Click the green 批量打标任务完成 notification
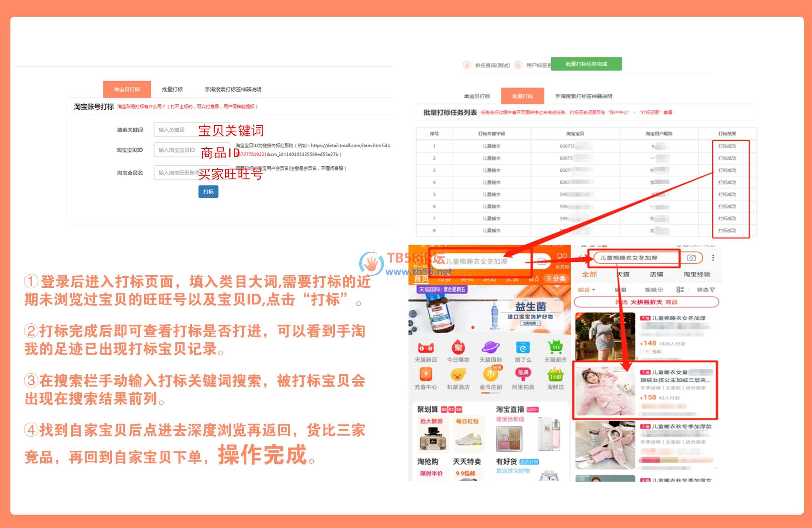The height and width of the screenshot is (528, 812). [x=586, y=64]
